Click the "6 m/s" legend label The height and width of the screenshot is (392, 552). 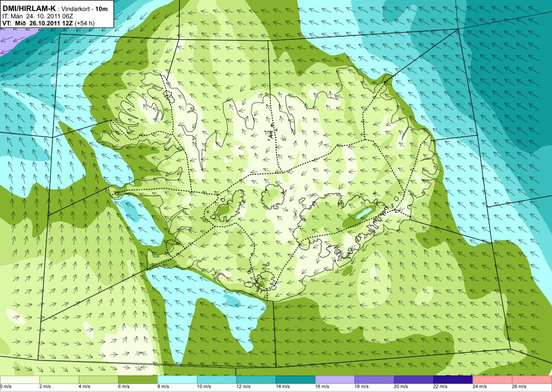(x=124, y=386)
